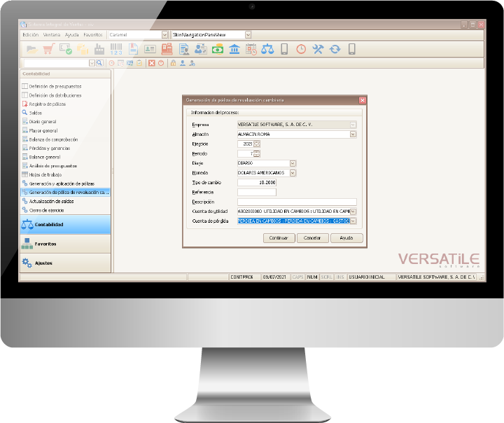
Task: Click the Continuar button
Action: coord(279,238)
